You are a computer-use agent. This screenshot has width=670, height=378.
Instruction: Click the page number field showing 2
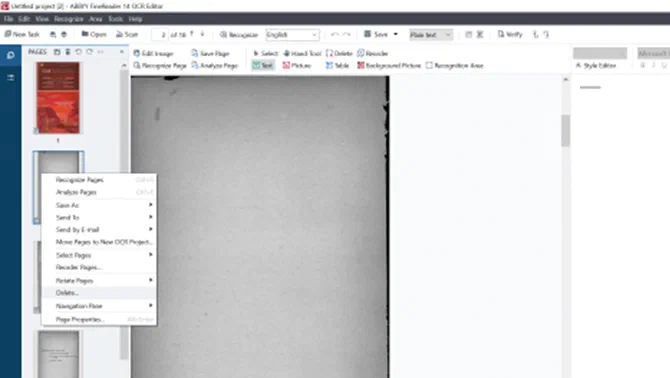click(160, 35)
